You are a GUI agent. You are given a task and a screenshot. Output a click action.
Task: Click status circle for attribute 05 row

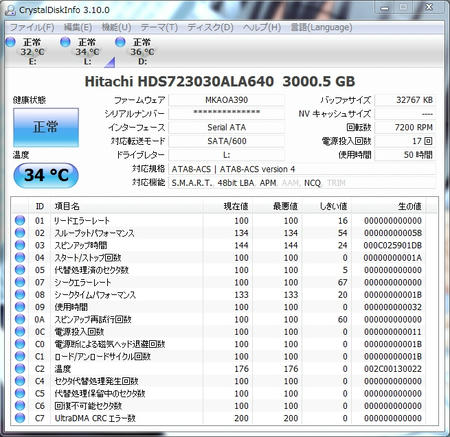pos(20,270)
